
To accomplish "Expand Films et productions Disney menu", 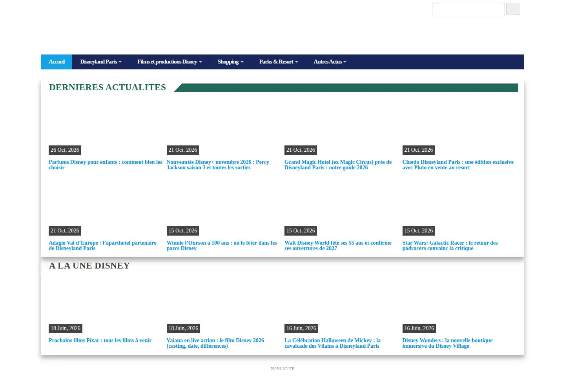I will (169, 62).
